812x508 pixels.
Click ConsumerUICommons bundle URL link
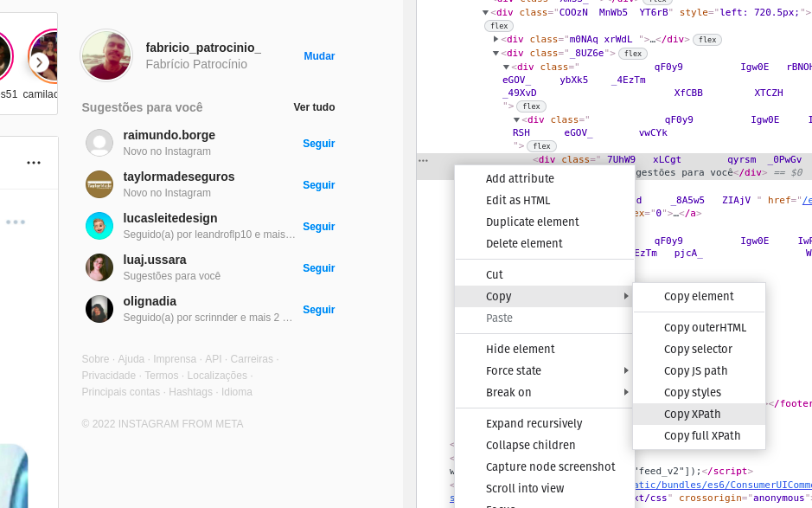coord(724,485)
